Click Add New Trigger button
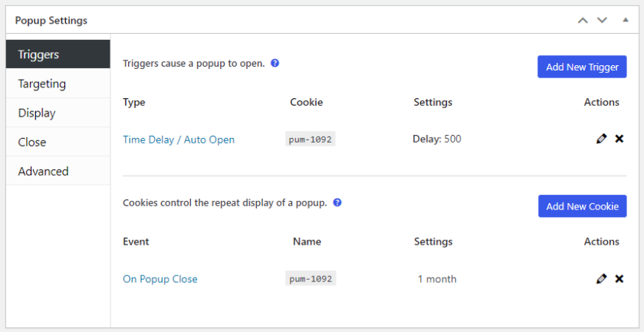 582,67
